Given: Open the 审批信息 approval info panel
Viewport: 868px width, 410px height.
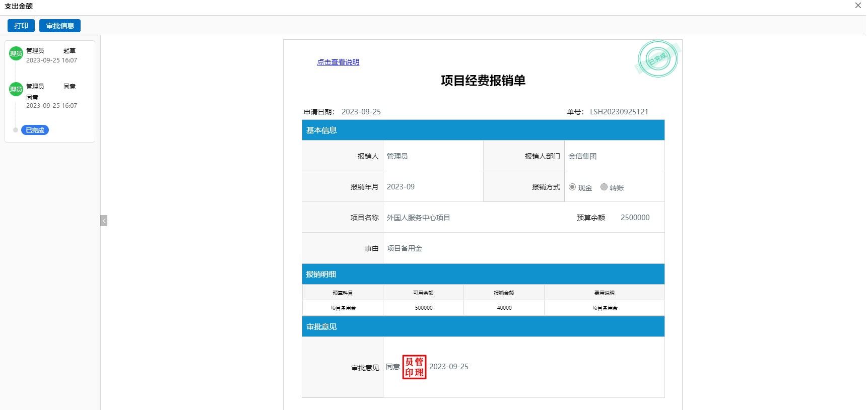Looking at the screenshot, I should point(60,26).
